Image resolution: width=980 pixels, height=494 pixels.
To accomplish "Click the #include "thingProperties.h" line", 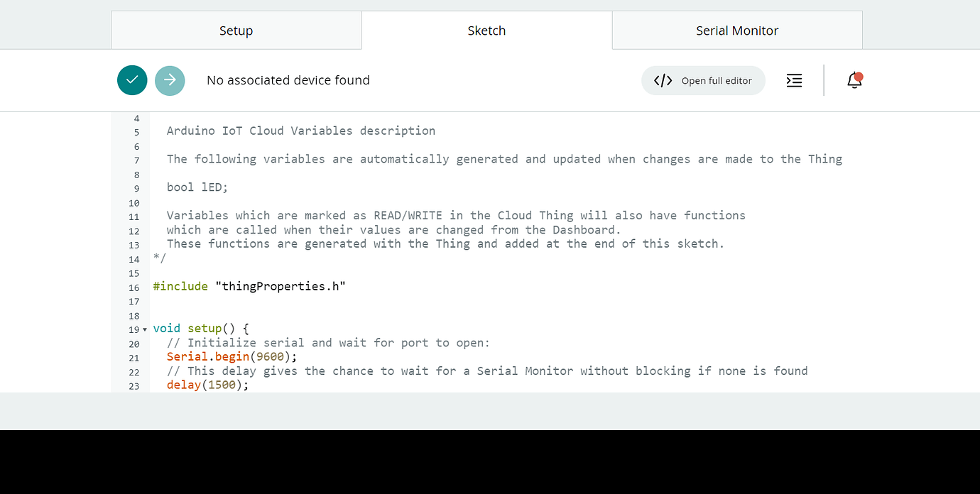I will [249, 287].
